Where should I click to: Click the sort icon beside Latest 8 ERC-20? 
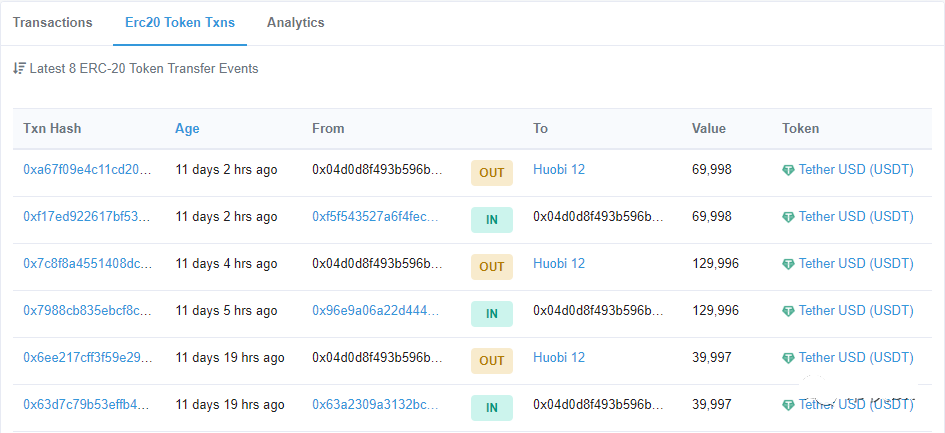(x=19, y=69)
